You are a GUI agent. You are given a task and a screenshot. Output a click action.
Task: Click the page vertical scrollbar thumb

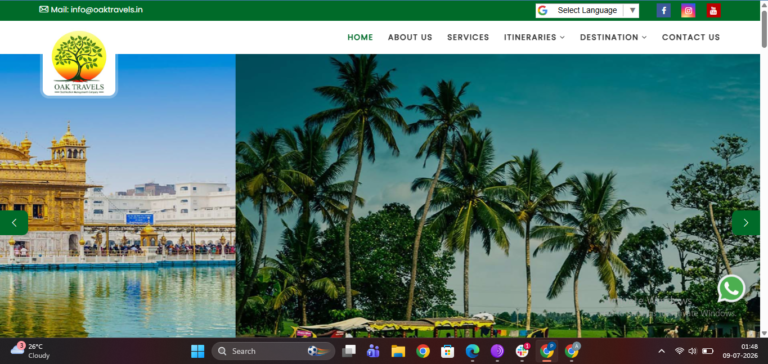(764, 28)
